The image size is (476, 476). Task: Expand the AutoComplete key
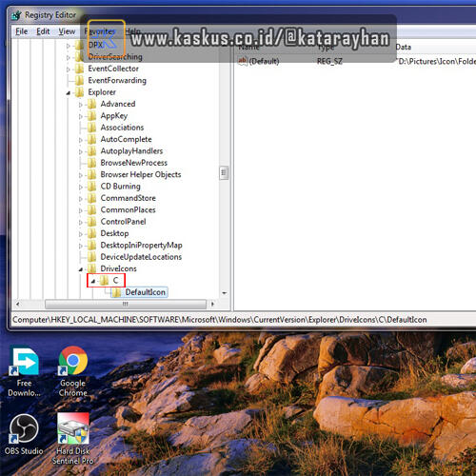tap(81, 140)
